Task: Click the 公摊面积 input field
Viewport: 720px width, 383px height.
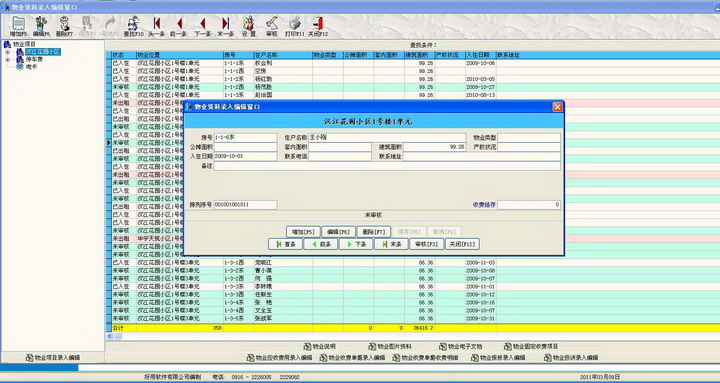Action: [x=245, y=147]
